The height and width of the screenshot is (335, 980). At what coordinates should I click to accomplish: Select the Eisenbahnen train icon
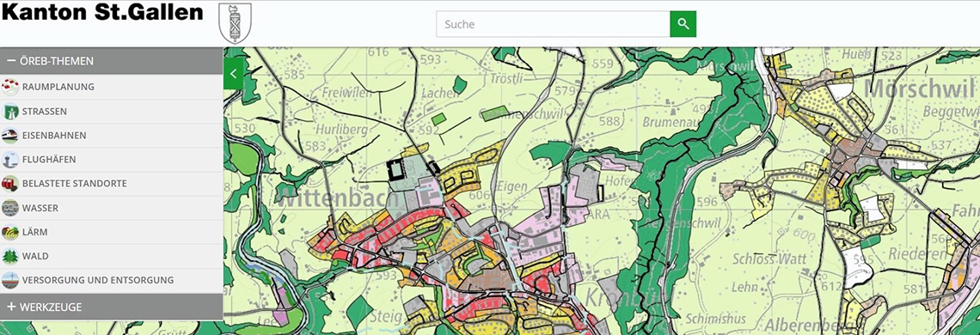[10, 136]
